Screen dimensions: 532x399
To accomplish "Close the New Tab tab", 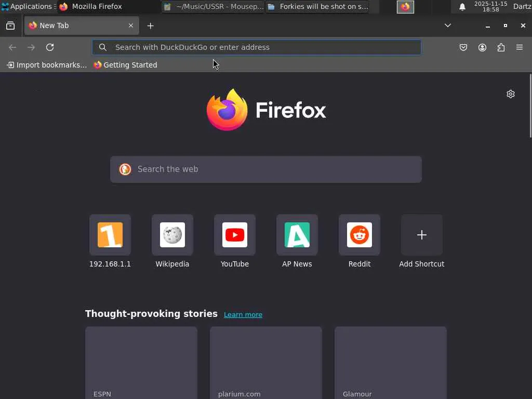I will 131,26.
